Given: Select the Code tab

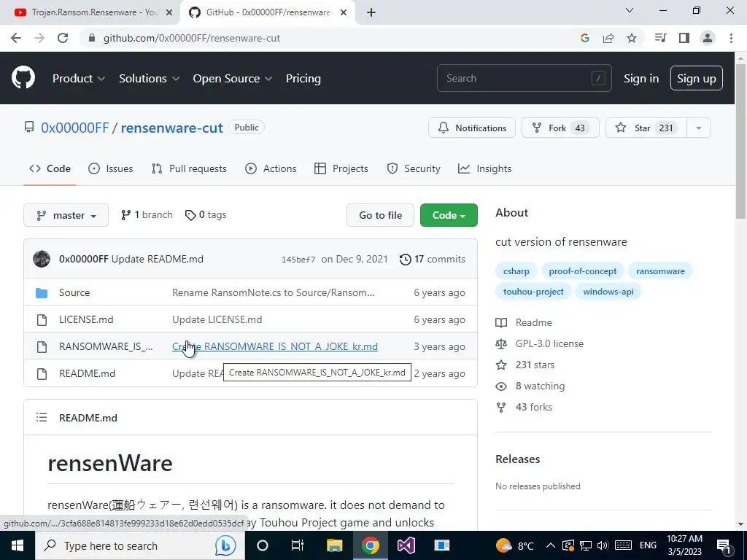Looking at the screenshot, I should tap(50, 168).
